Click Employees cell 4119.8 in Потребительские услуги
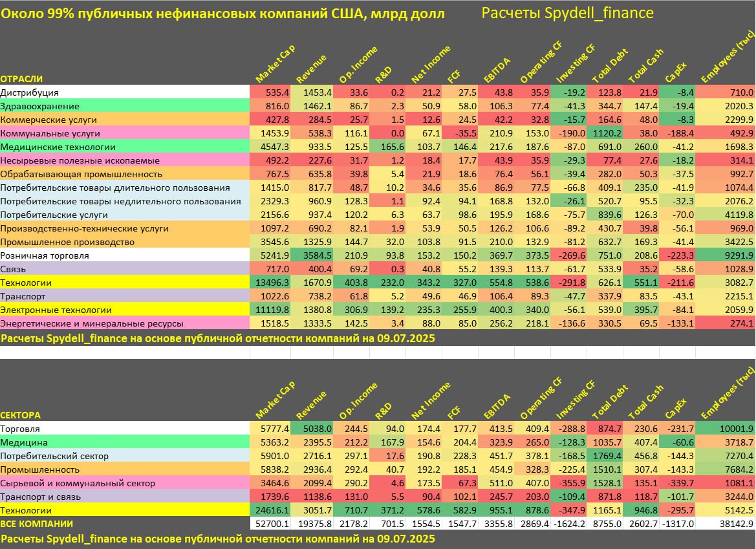This screenshot has width=756, height=549. pos(725,215)
